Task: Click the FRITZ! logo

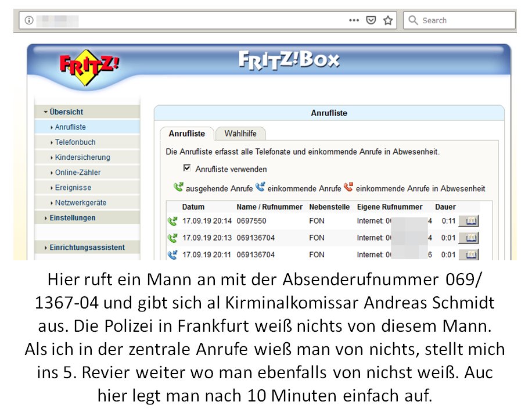Action: pyautogui.click(x=89, y=67)
